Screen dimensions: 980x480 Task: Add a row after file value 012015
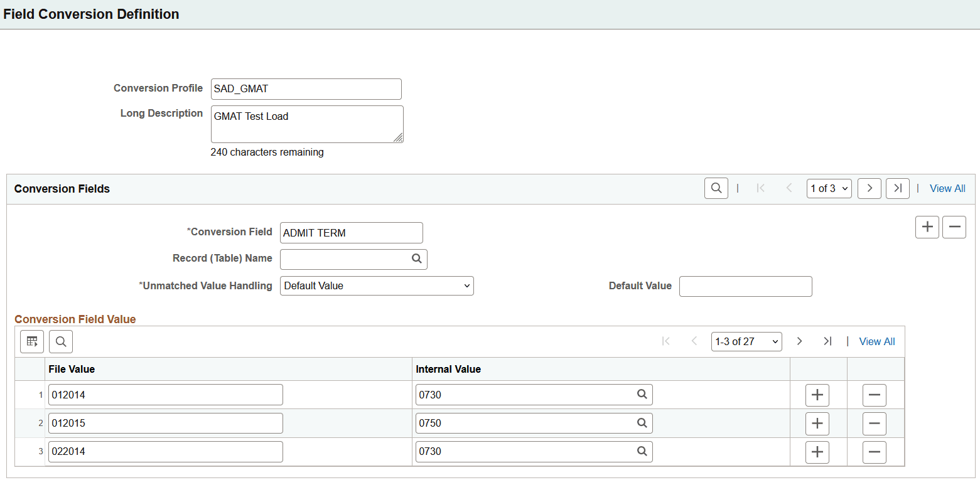[x=817, y=423]
